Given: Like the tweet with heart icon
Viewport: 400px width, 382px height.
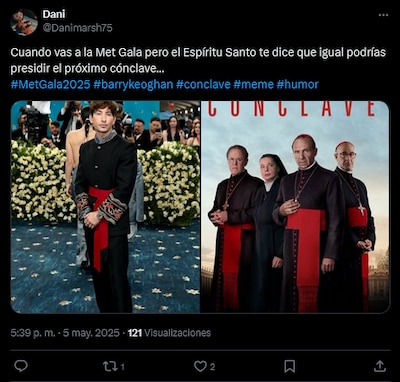Looking at the screenshot, I should [x=200, y=367].
